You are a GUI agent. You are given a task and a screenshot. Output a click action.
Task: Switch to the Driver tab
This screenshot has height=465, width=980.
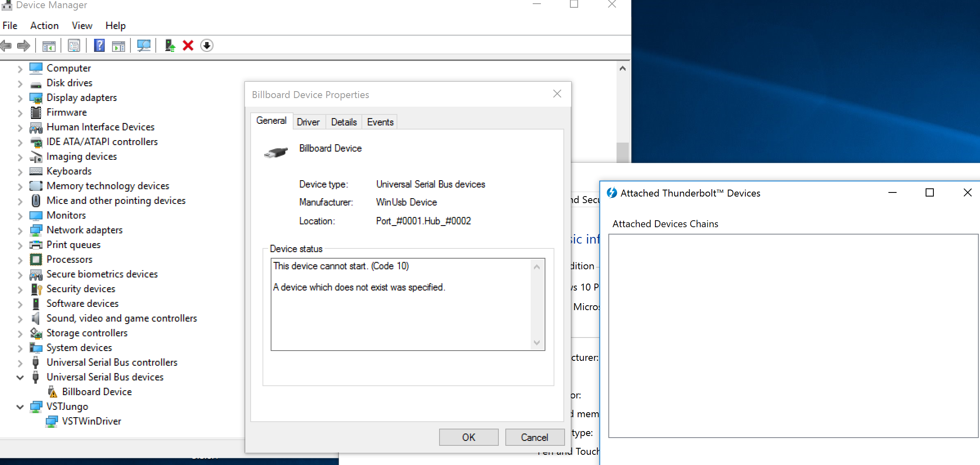[308, 122]
